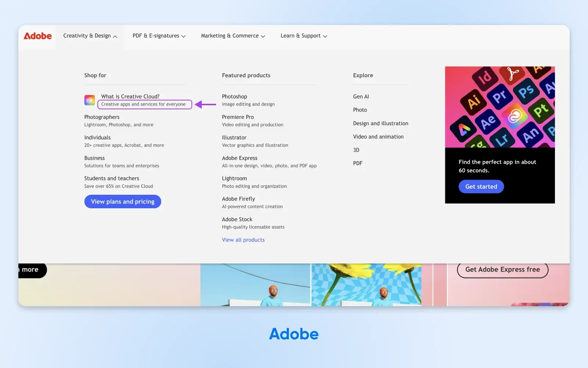
Task: Select Adobe Firefly product
Action: [x=239, y=199]
